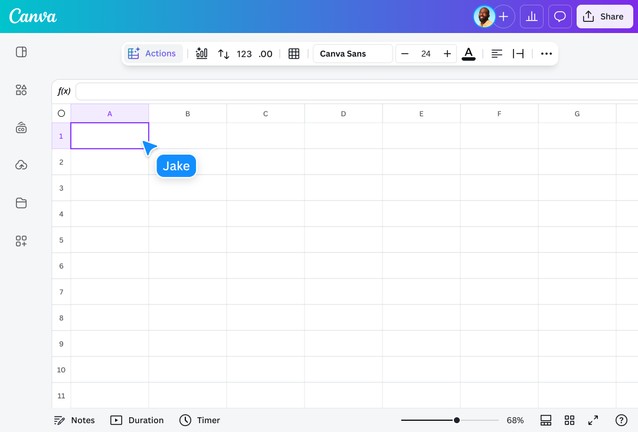Screen dimensions: 638x432
Task: Increase font size with the plus button
Action: 447,54
